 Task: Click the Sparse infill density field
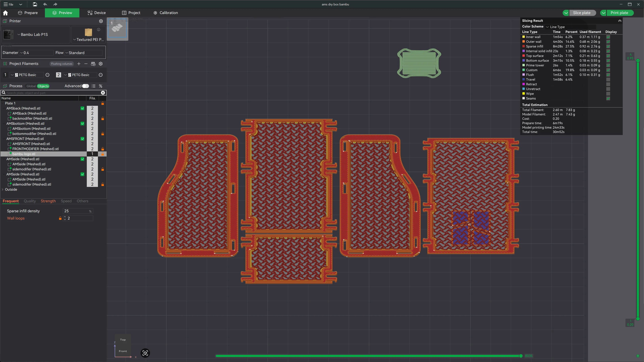click(x=76, y=211)
